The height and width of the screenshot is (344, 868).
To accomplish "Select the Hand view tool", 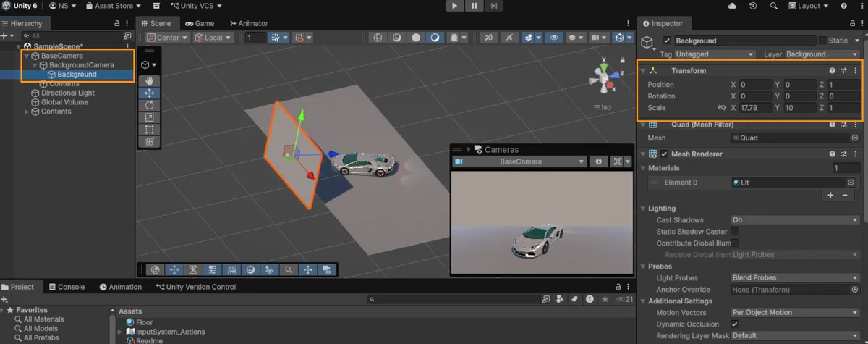I will point(149,81).
